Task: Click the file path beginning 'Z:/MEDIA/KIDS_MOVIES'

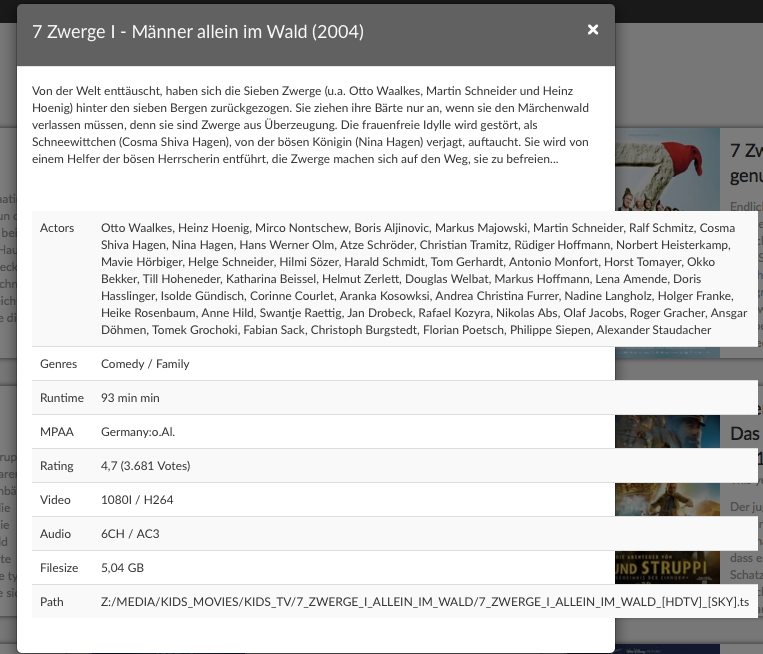Action: click(x=425, y=602)
